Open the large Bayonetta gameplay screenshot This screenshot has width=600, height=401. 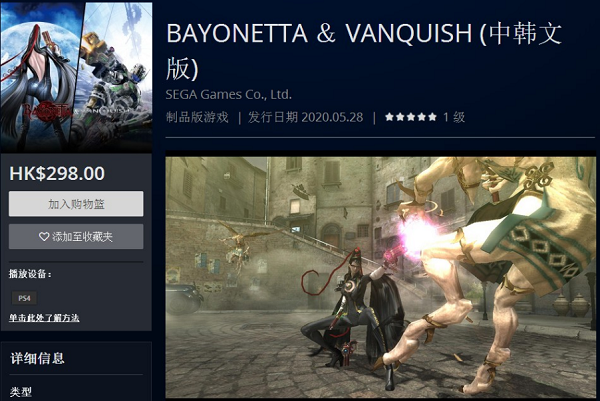pos(380,277)
